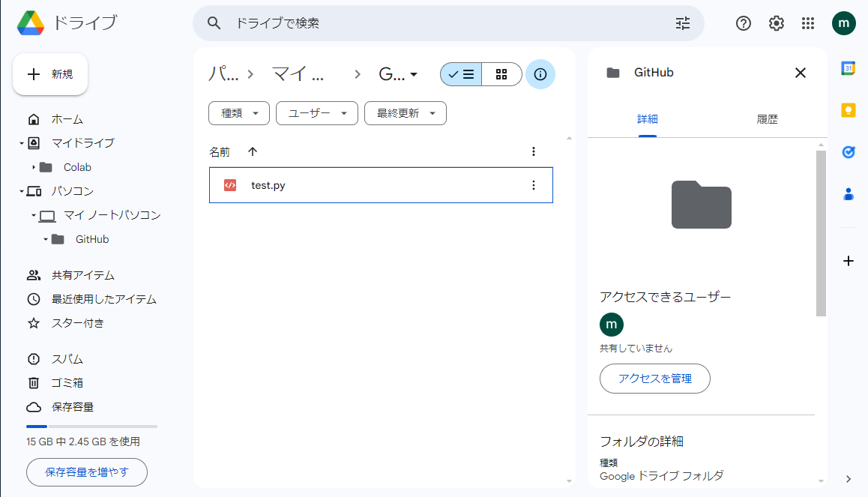Click the test.py file type icon
Image resolution: width=868 pixels, height=497 pixels.
[x=230, y=185]
